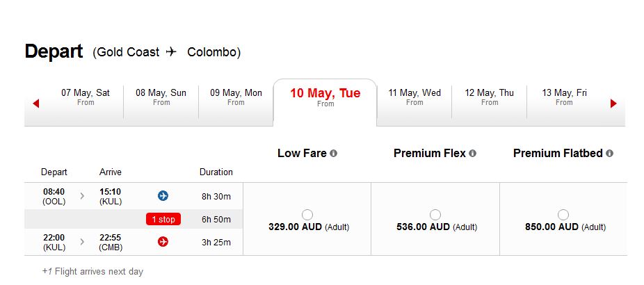The width and height of the screenshot is (644, 285).
Task: Switch to the 09 May, Mon tab
Action: pos(236,97)
